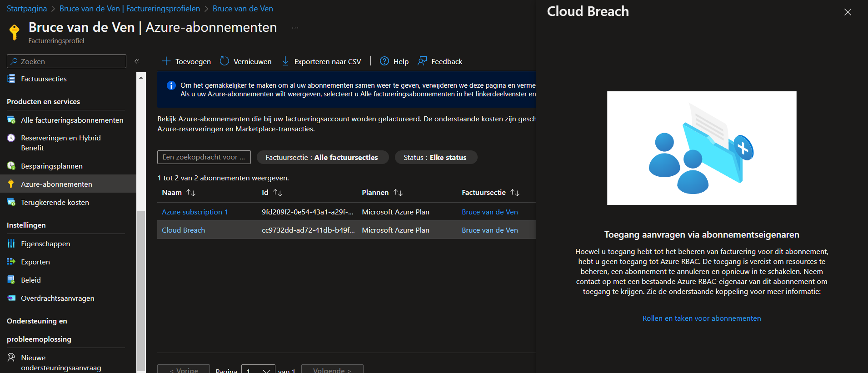868x373 pixels.
Task: Click the blue info icon in banner
Action: click(171, 85)
